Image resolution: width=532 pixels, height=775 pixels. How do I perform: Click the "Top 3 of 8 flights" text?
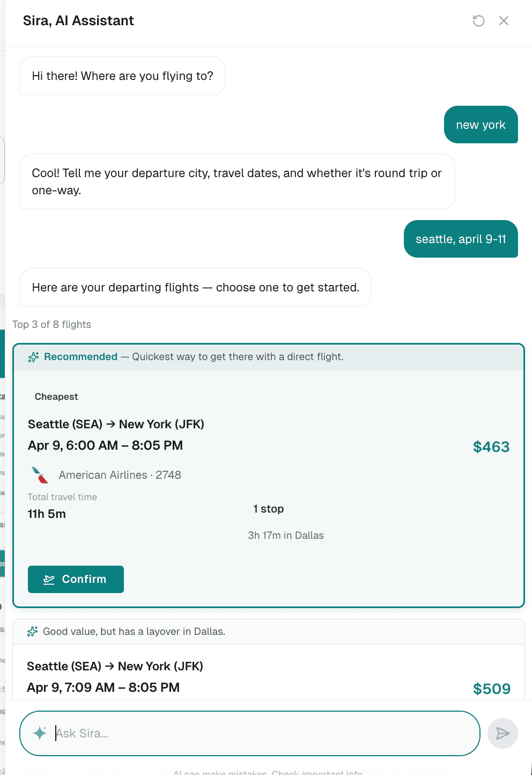coord(52,325)
